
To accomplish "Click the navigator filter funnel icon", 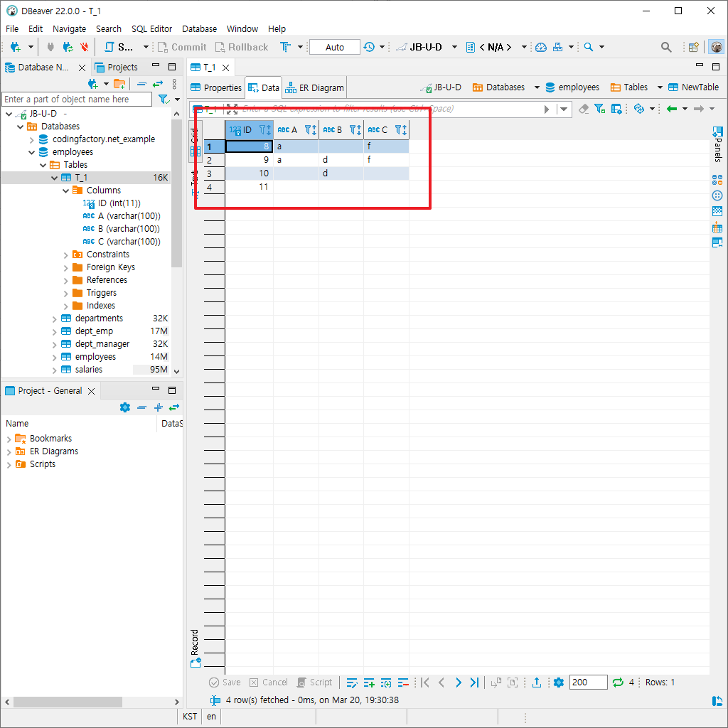I will point(164,100).
